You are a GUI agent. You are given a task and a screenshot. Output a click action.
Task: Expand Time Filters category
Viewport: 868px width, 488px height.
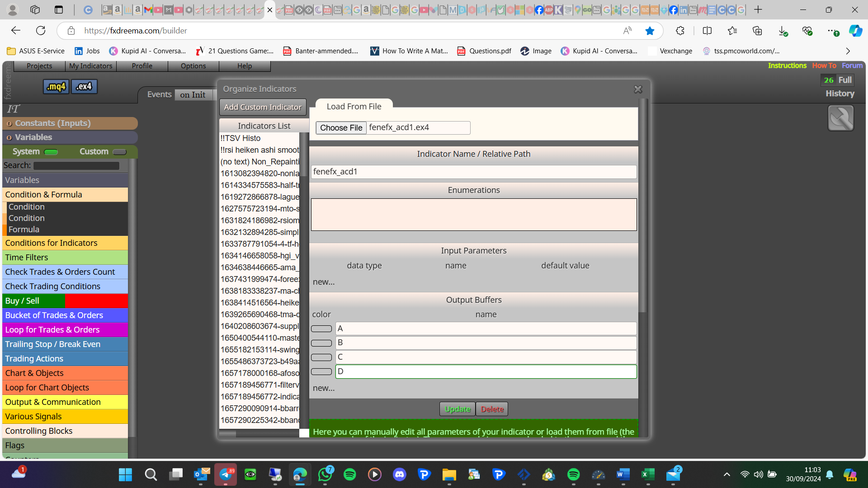tap(65, 258)
